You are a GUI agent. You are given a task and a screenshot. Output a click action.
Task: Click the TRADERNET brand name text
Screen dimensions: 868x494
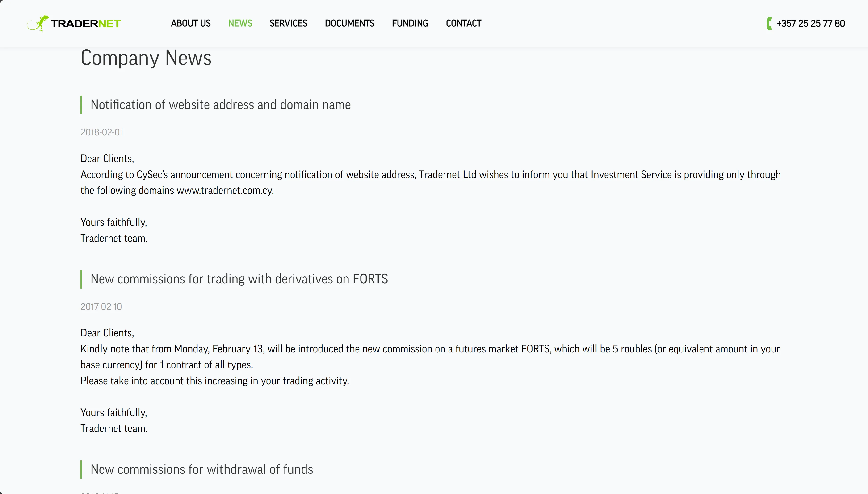[x=85, y=24]
